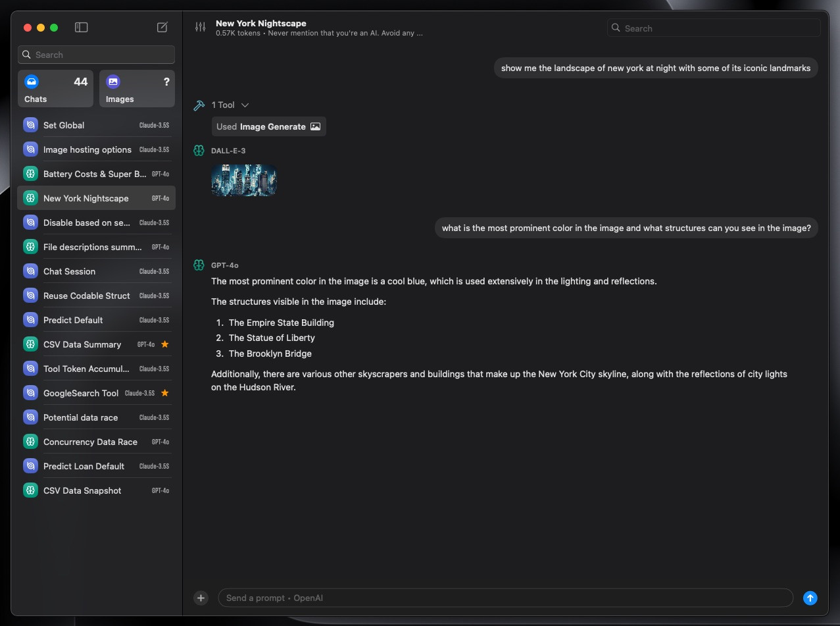This screenshot has height=626, width=840.
Task: Click the top-right conversation Search field
Action: [x=714, y=28]
